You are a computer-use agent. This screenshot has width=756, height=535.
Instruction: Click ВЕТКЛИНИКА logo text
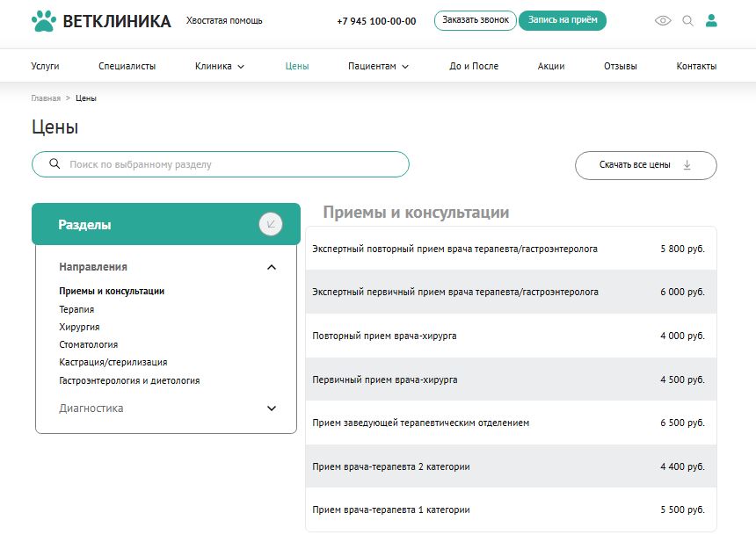pyautogui.click(x=117, y=21)
